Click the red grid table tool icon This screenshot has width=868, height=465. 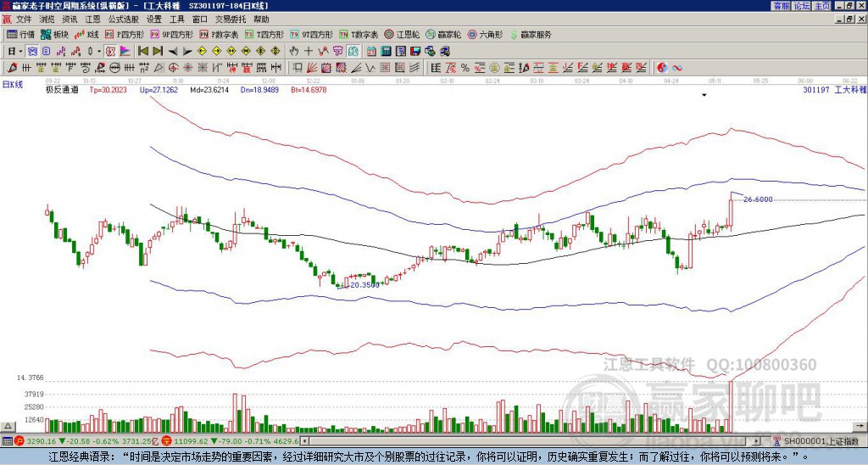click(384, 68)
